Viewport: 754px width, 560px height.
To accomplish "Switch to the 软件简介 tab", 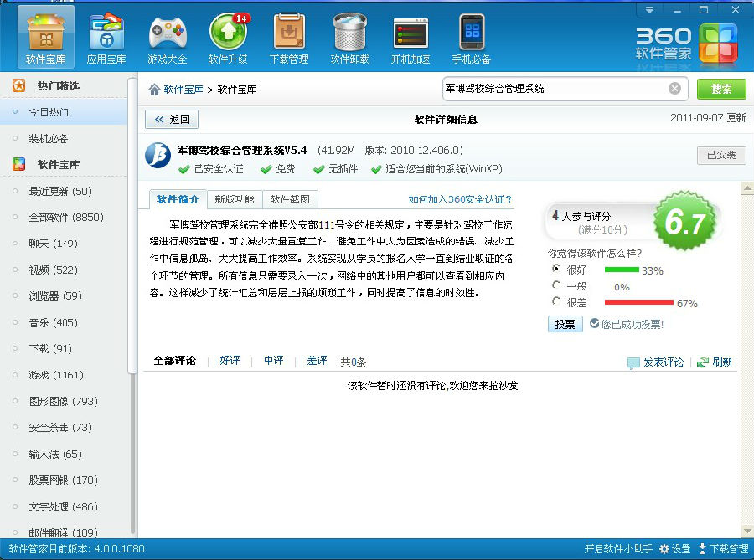I will [x=178, y=199].
